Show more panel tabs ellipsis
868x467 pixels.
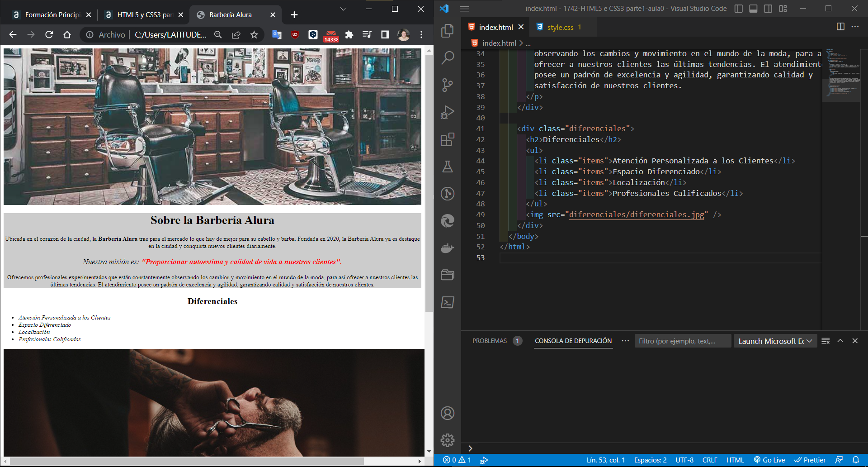[x=625, y=341]
